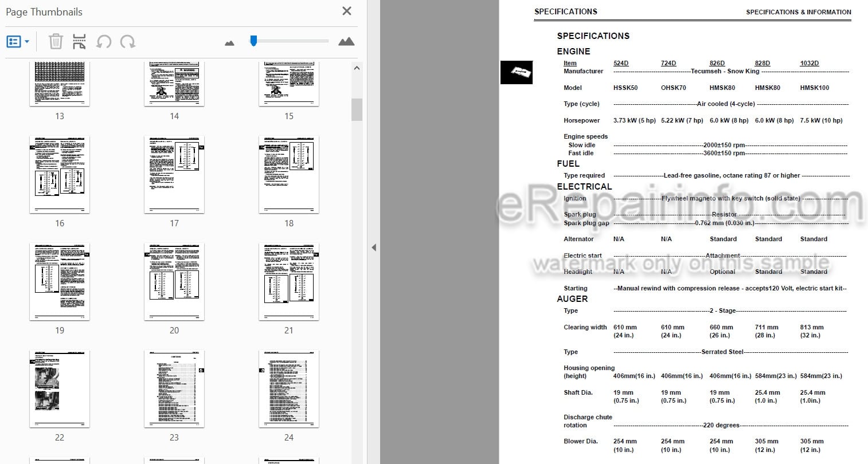This screenshot has height=464, width=868.
Task: Click the 'HMSK100' model value
Action: point(815,88)
